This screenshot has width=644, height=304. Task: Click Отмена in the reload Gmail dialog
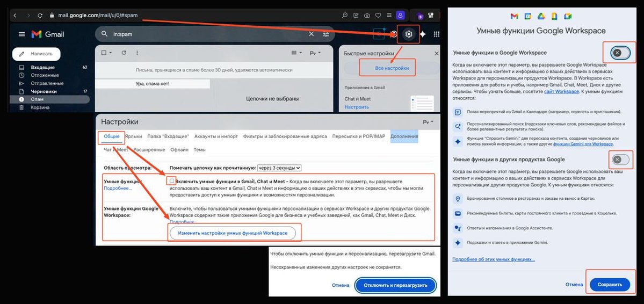[x=341, y=285]
